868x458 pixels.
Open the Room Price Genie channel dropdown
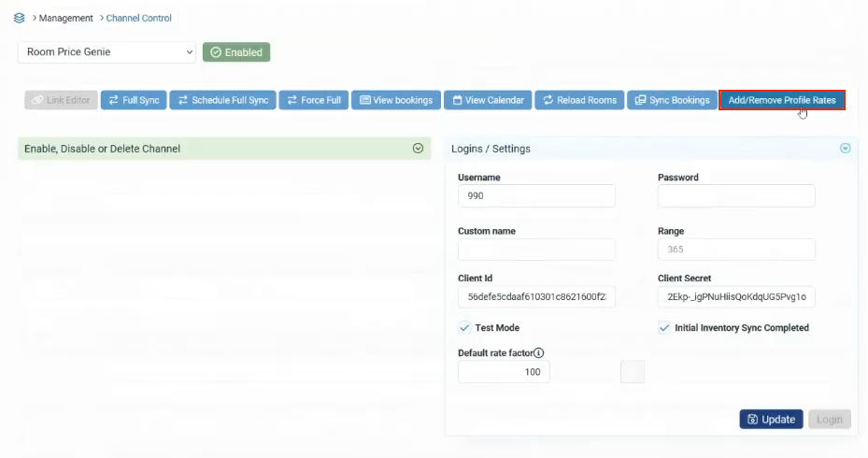(107, 52)
